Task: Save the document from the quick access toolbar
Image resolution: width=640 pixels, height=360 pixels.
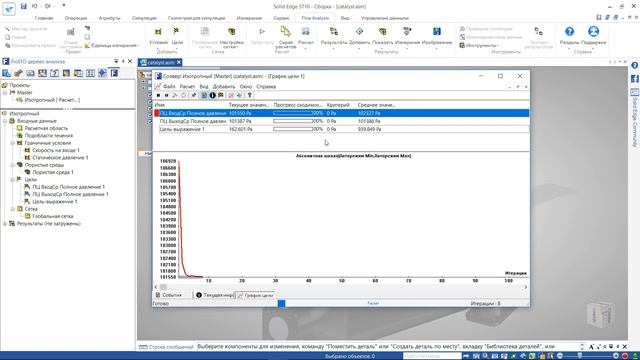Action: click(x=24, y=6)
